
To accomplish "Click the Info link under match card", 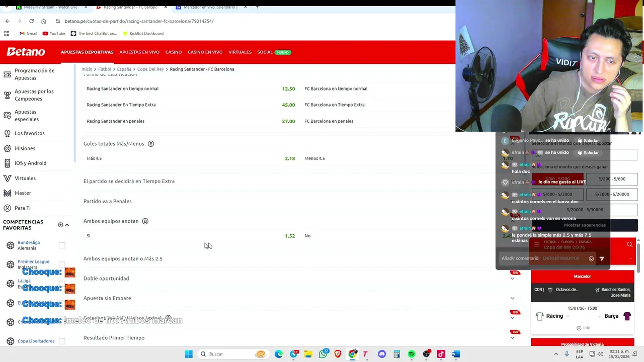I will coord(583,328).
